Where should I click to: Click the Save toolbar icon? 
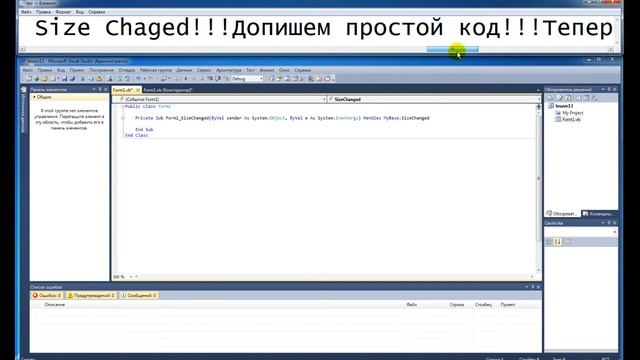point(64,79)
